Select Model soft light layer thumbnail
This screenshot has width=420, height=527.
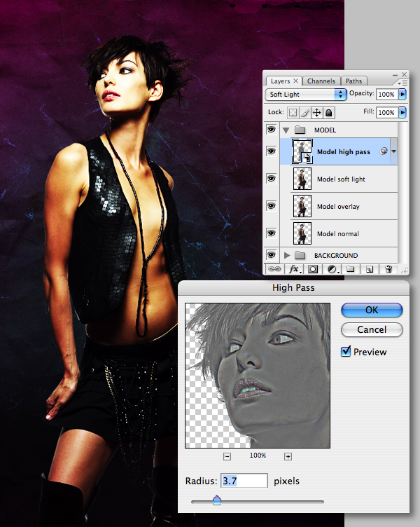click(302, 179)
